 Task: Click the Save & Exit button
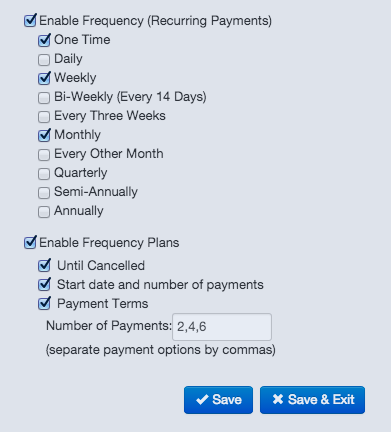[312, 400]
